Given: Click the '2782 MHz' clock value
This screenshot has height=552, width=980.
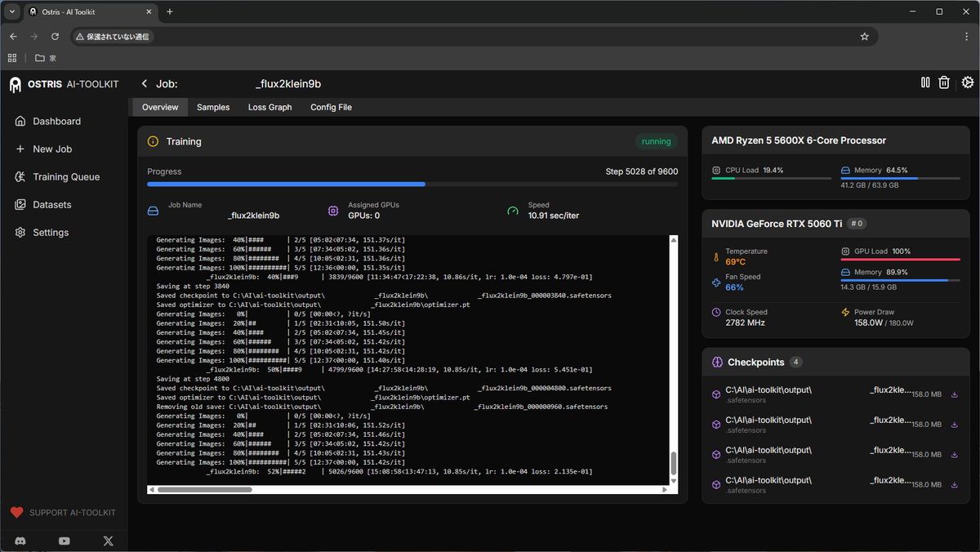Looking at the screenshot, I should [745, 323].
